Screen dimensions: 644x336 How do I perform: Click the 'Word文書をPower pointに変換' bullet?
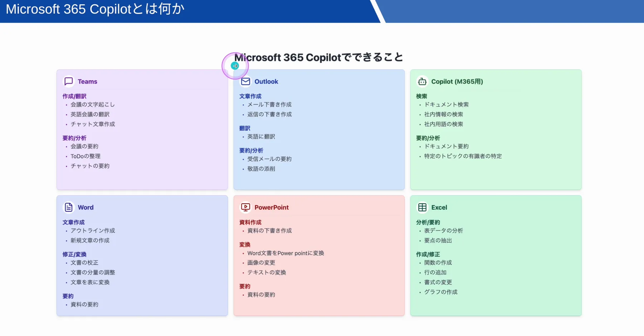point(286,253)
